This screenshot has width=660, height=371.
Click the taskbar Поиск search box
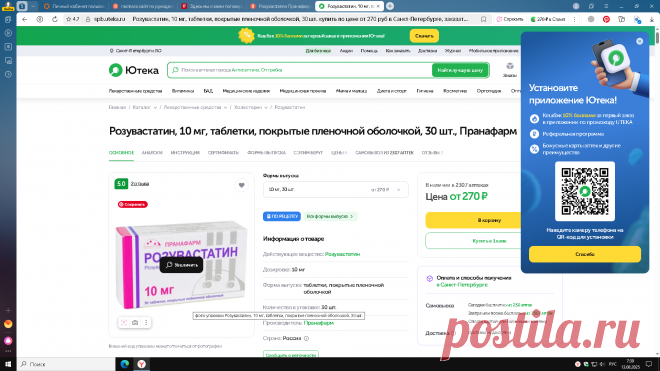(66, 364)
